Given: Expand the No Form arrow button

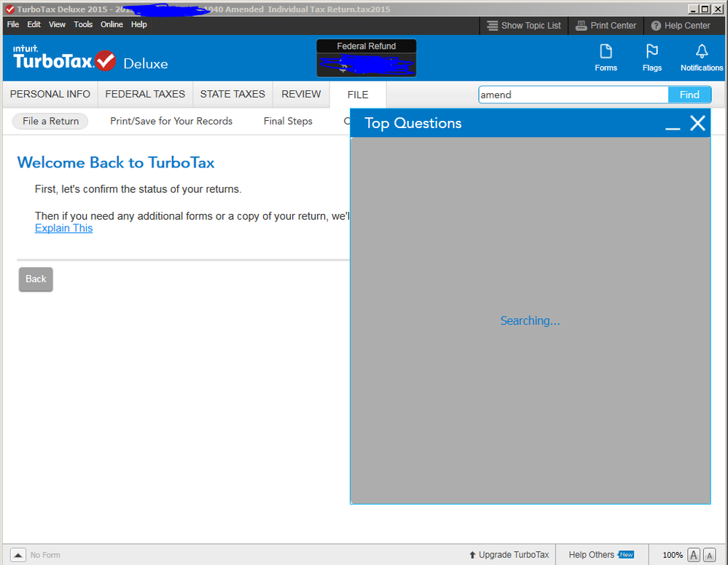Looking at the screenshot, I should coord(18,555).
